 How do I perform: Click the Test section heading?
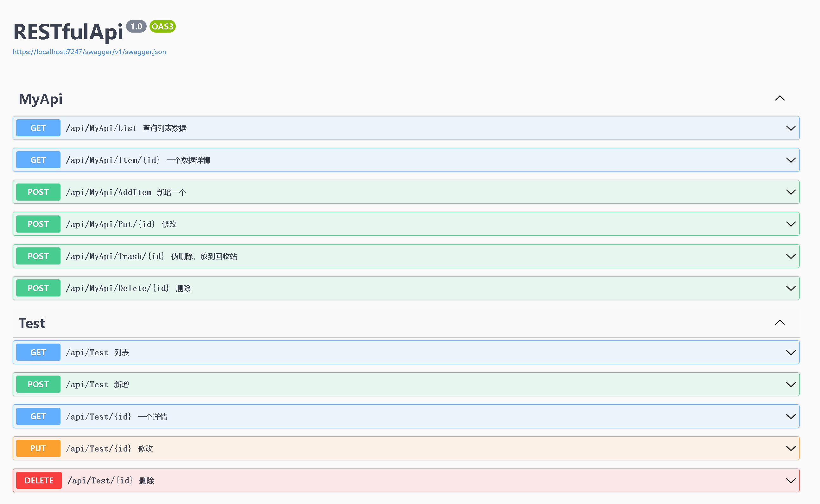tap(32, 323)
